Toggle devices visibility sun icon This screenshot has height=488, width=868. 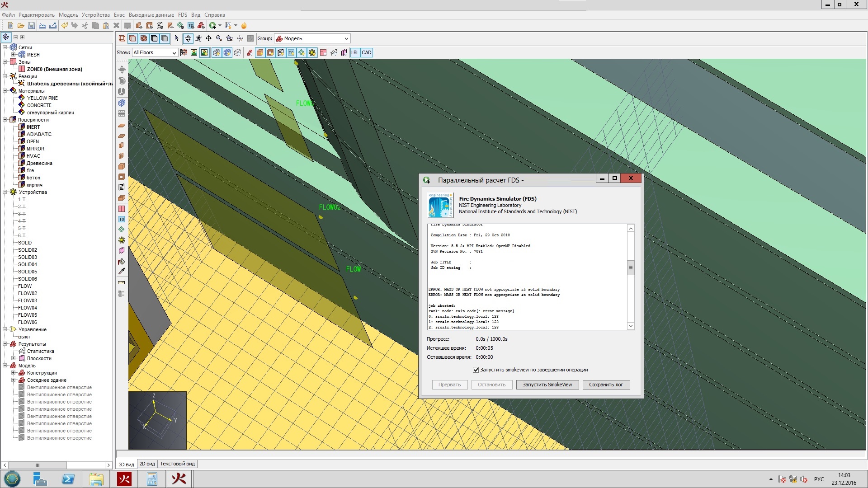tap(312, 52)
